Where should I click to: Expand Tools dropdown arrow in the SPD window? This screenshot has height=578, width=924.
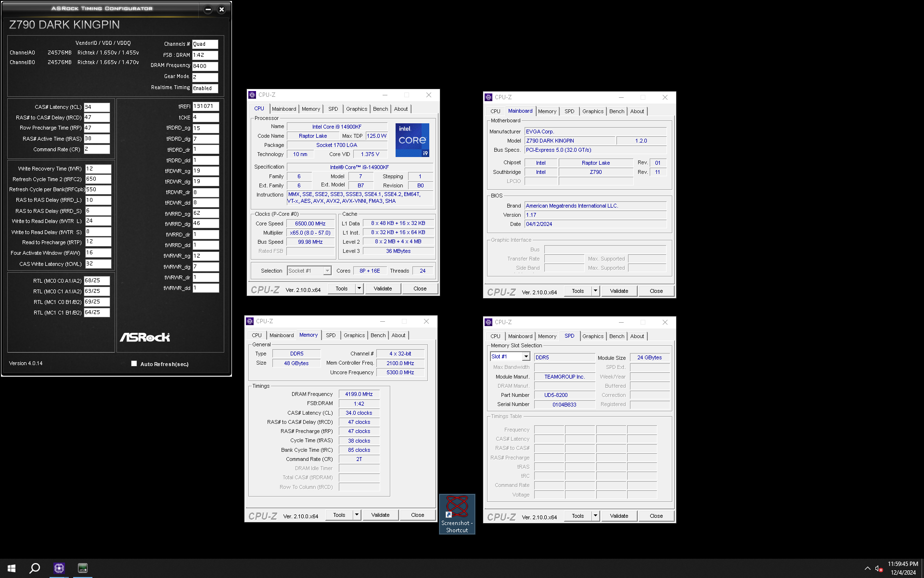click(595, 516)
